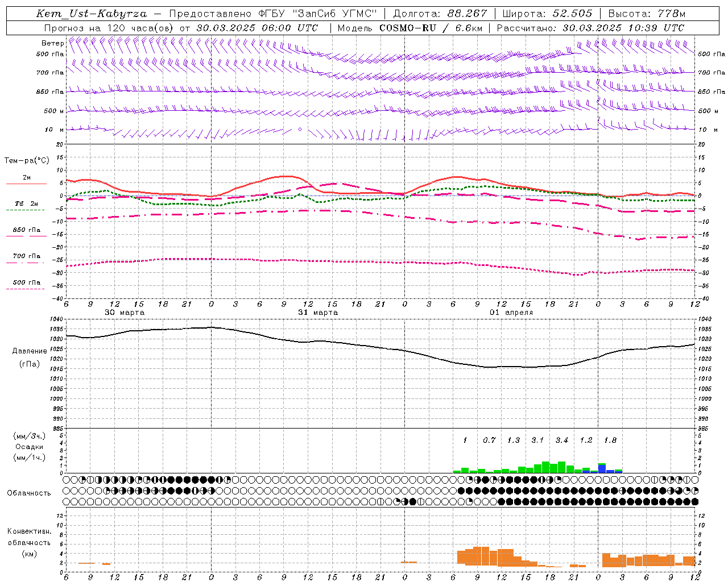Image resolution: width=728 pixels, height=582 pixels.
Task: Click the 3.1 precipitation total value
Action: (x=537, y=440)
